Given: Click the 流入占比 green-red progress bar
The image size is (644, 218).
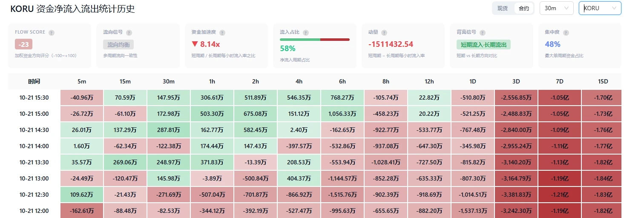Looking at the screenshot, I should (x=315, y=40).
